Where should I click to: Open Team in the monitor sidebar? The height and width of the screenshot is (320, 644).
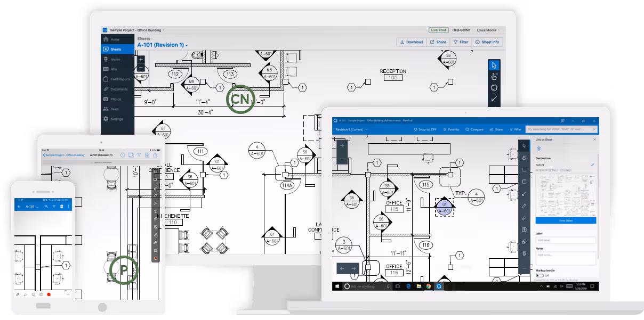[x=117, y=109]
